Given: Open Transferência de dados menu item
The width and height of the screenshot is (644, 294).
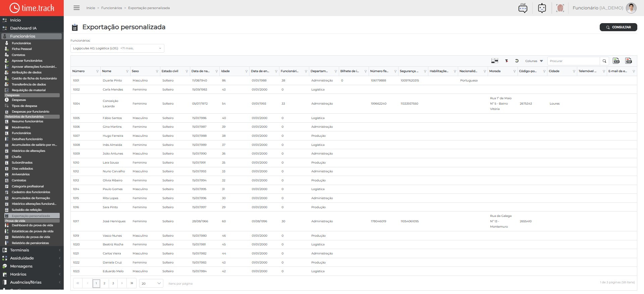Looking at the screenshot, I should pos(29,84).
